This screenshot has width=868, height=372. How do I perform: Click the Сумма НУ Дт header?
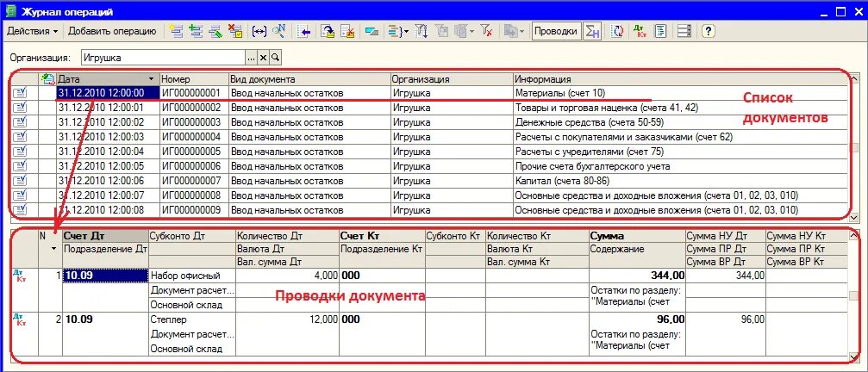725,237
